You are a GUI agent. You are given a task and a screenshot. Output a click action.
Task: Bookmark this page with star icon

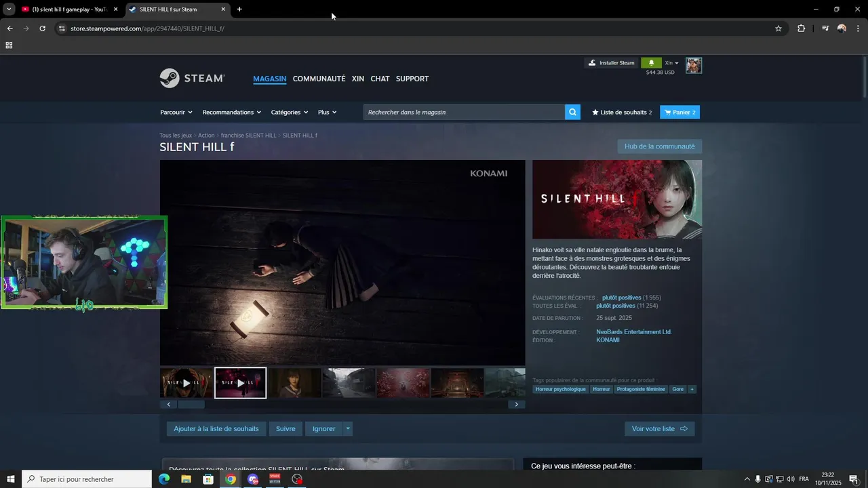778,28
